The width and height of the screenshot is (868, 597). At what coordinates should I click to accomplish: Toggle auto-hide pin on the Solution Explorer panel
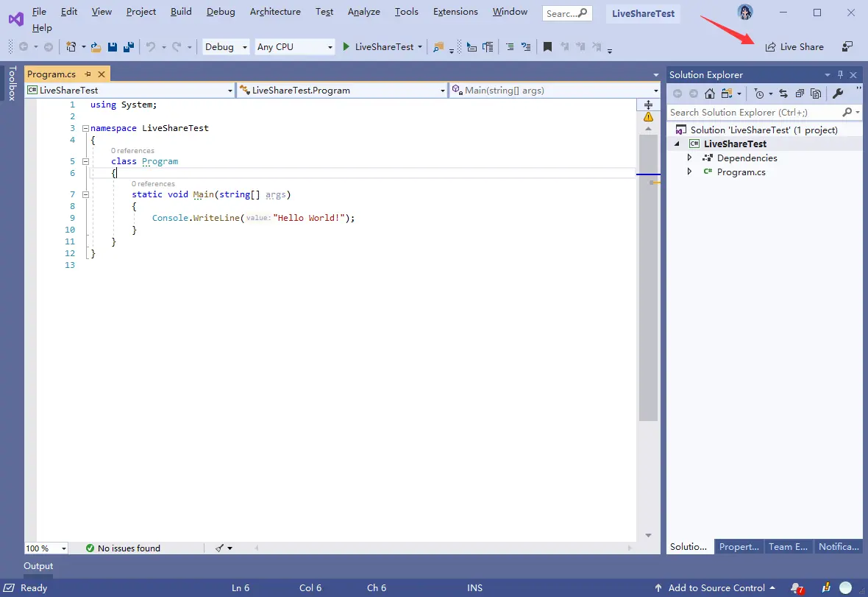tap(840, 75)
